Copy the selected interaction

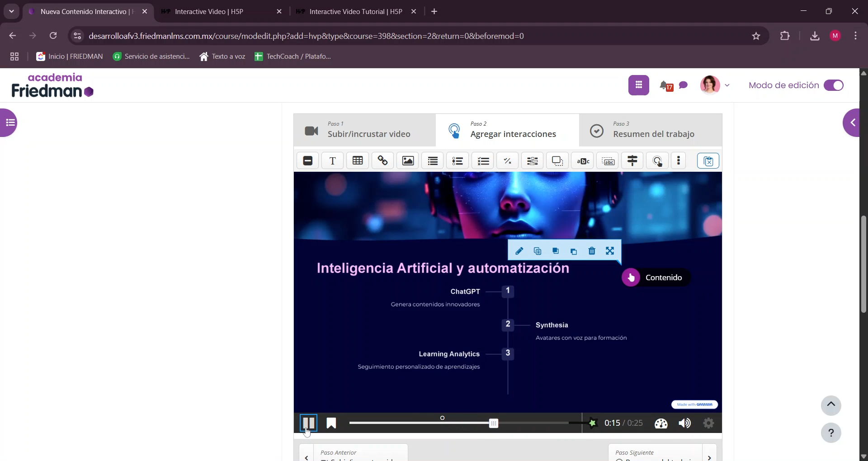538,251
